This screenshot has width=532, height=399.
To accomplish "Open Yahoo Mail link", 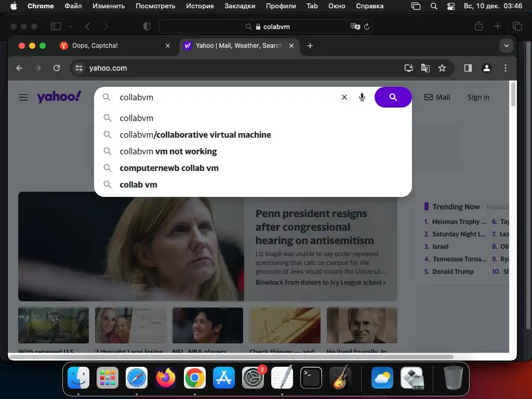I will click(437, 97).
